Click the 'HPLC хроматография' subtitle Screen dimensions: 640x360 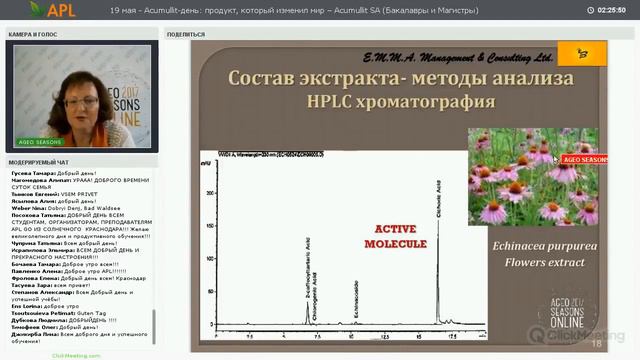point(401,102)
